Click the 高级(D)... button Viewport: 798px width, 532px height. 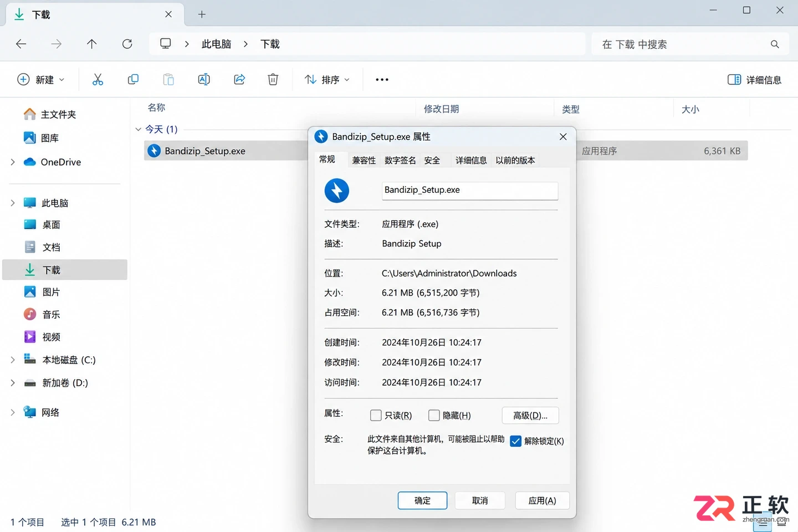[x=530, y=416]
